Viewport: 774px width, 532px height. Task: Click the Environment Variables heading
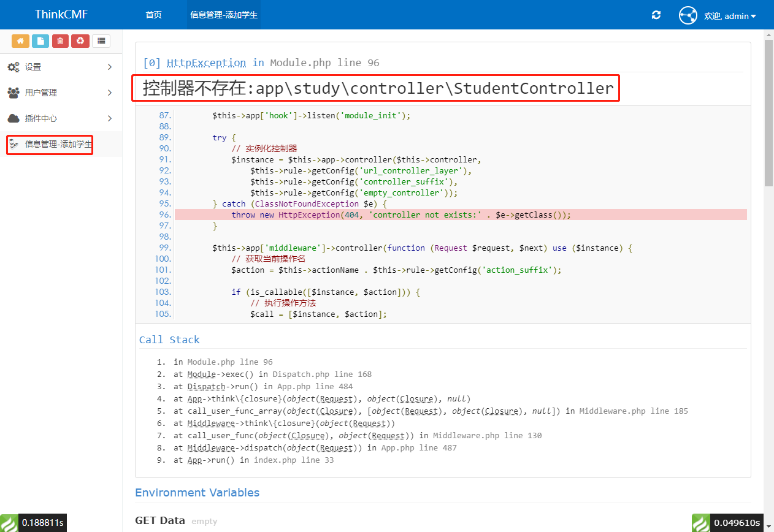pos(197,493)
